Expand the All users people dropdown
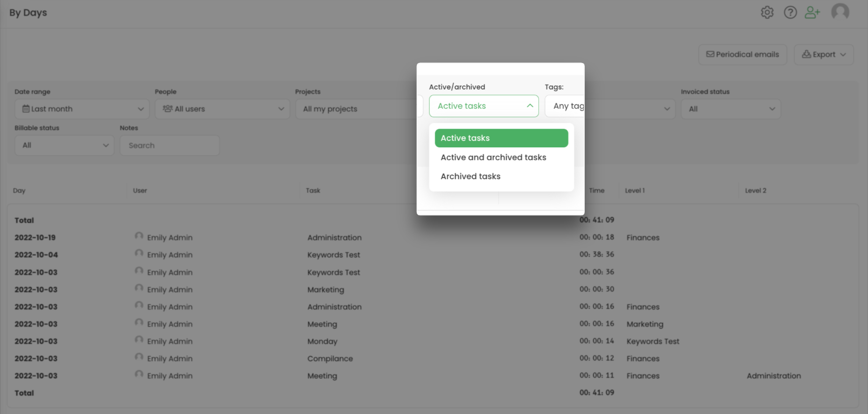This screenshot has width=868, height=414. point(223,109)
